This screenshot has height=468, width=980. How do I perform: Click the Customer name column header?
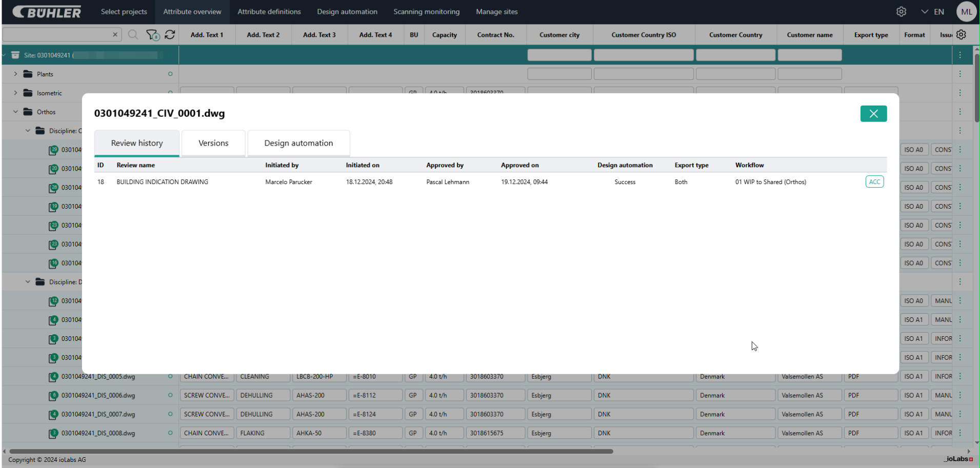tap(810, 35)
